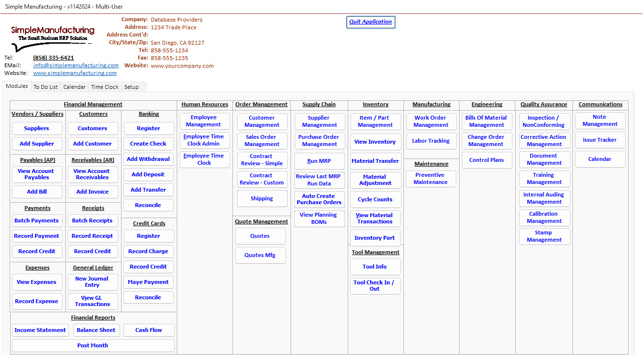Image resolution: width=644 pixels, height=355 pixels.
Task: Switch to the Setup tab
Action: coord(132,87)
